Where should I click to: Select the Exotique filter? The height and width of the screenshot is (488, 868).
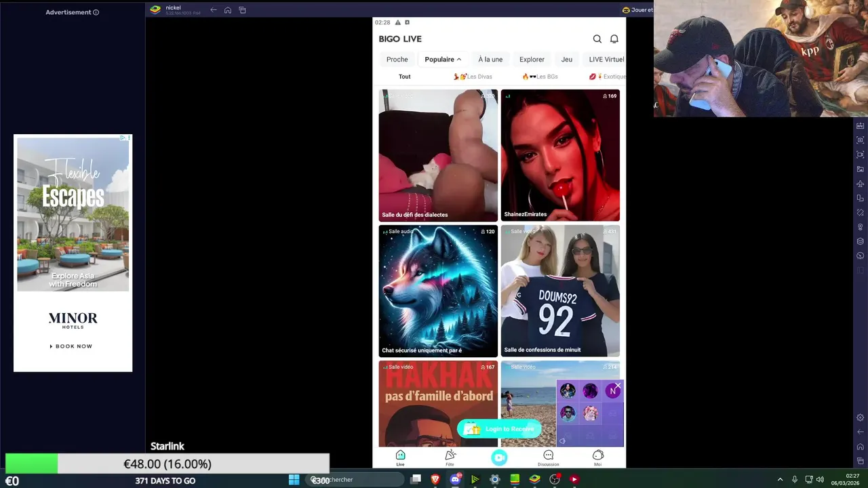click(607, 77)
